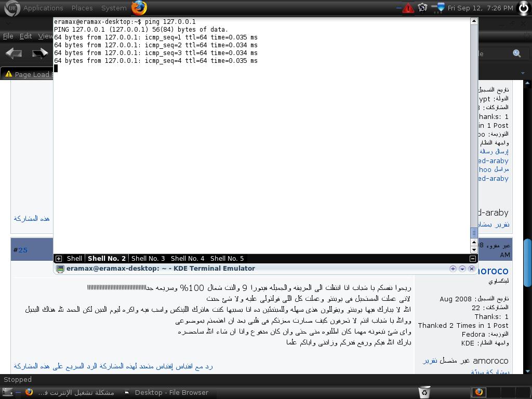Add a new shell session with plus icon

58,259
